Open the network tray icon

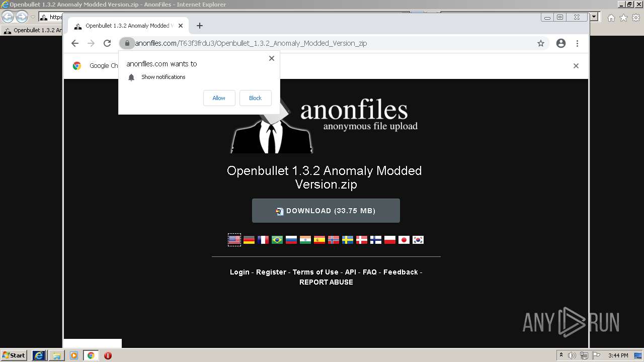click(584, 355)
